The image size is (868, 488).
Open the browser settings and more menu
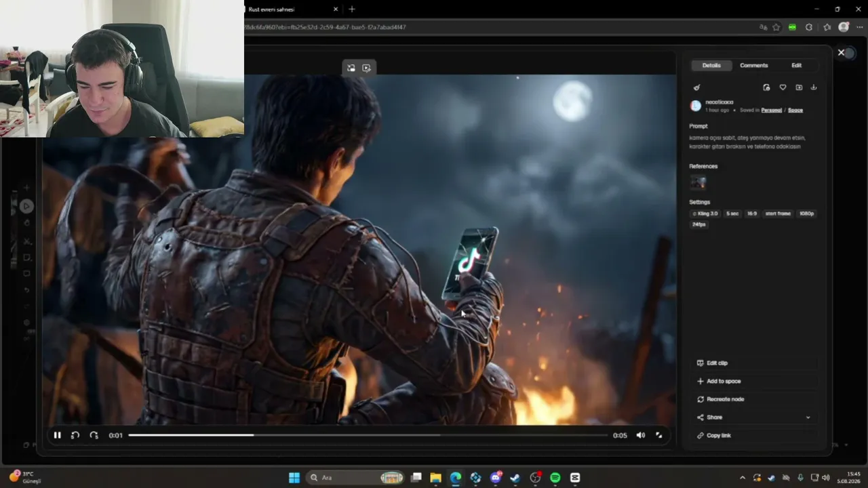[859, 27]
